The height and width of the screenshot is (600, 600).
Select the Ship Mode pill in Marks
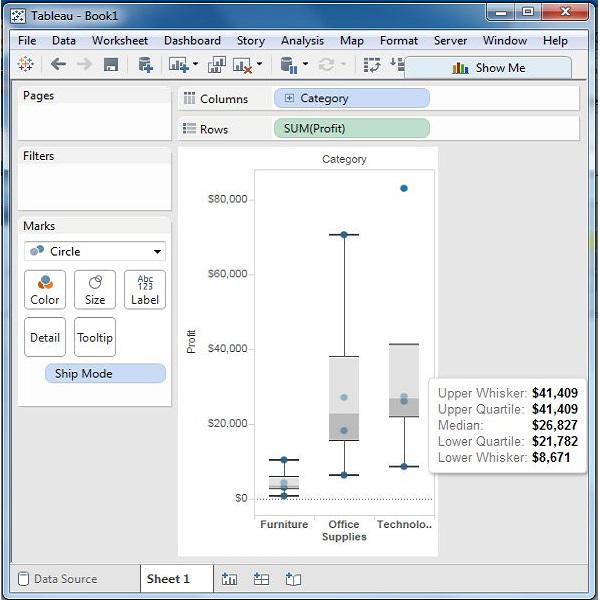(x=105, y=373)
